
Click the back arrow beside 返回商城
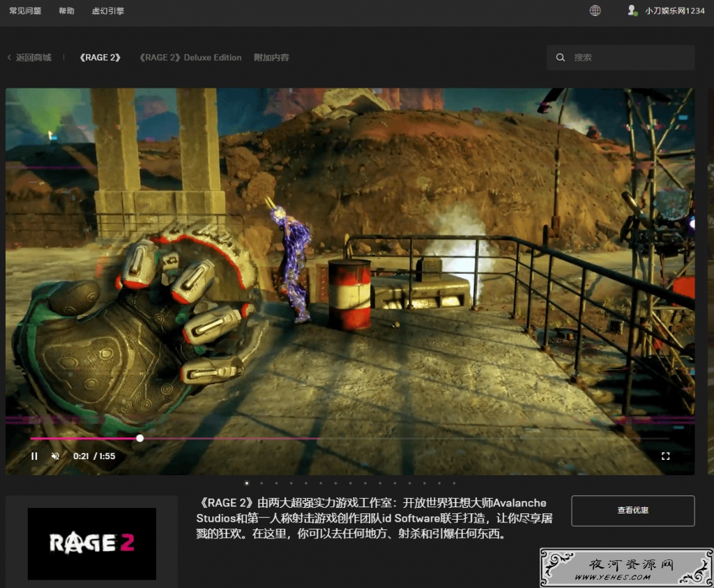(9, 57)
